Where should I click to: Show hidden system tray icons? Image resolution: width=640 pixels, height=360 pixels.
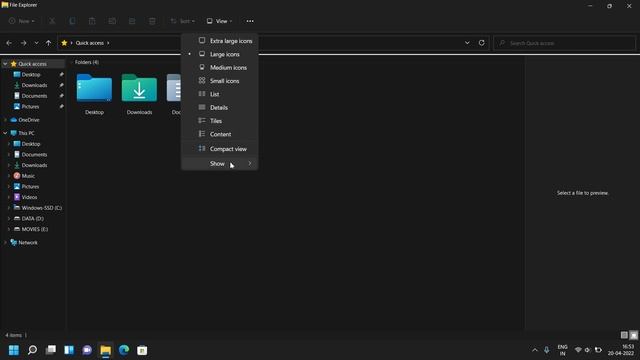tap(535, 350)
